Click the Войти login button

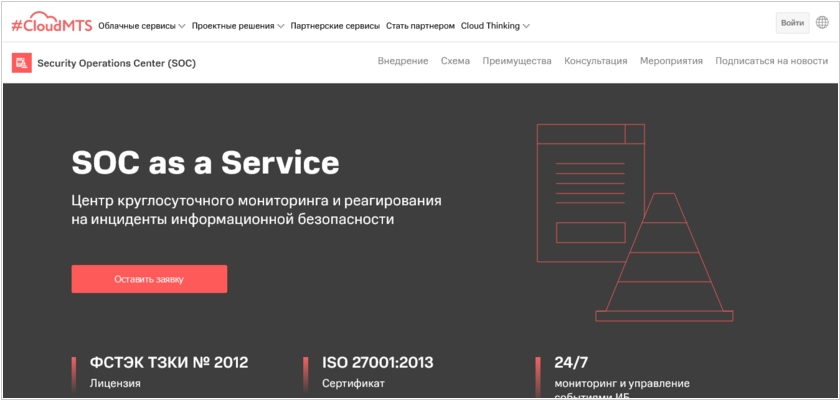click(792, 23)
